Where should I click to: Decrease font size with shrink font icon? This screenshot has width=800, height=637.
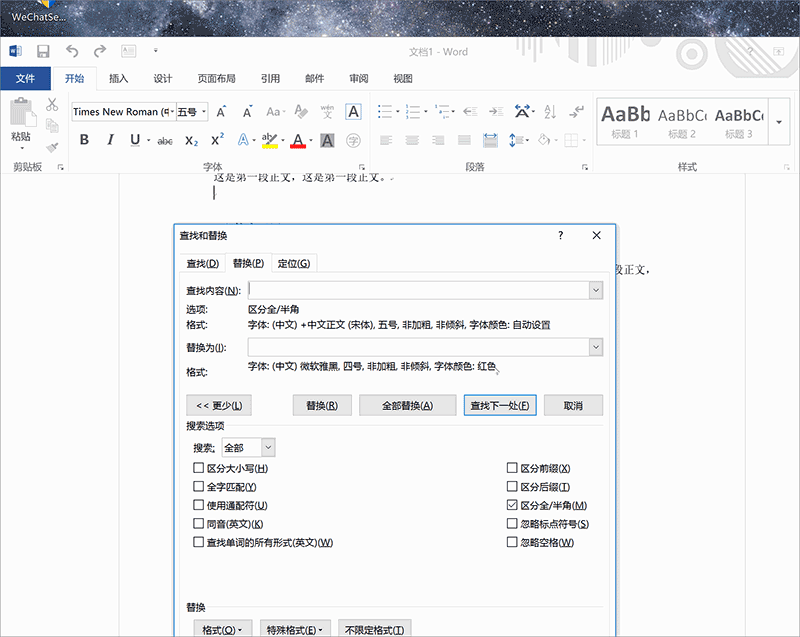pos(247,112)
